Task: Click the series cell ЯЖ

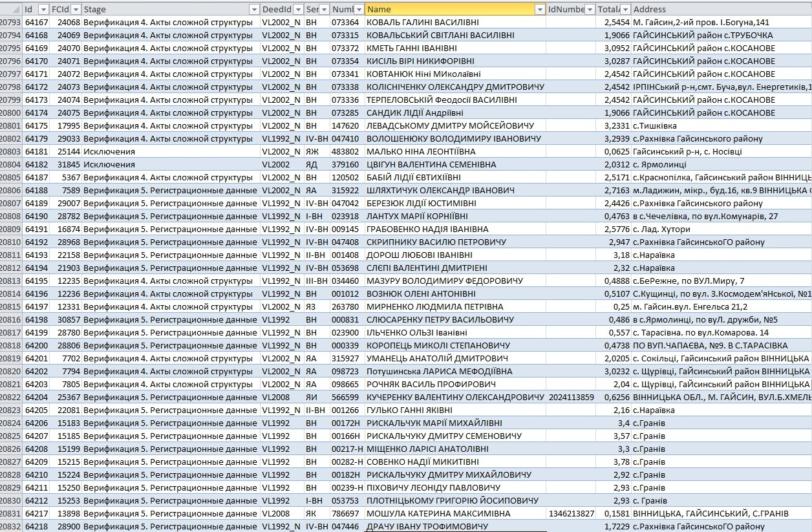Action: click(x=317, y=152)
